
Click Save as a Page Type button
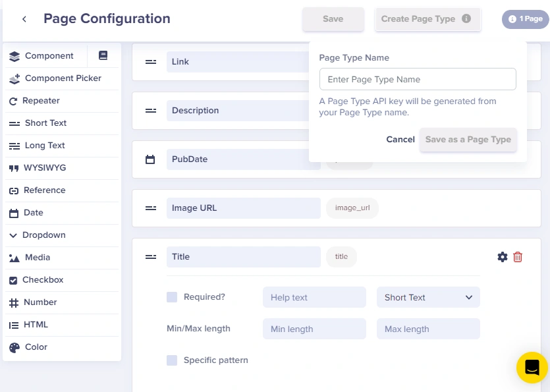point(468,139)
